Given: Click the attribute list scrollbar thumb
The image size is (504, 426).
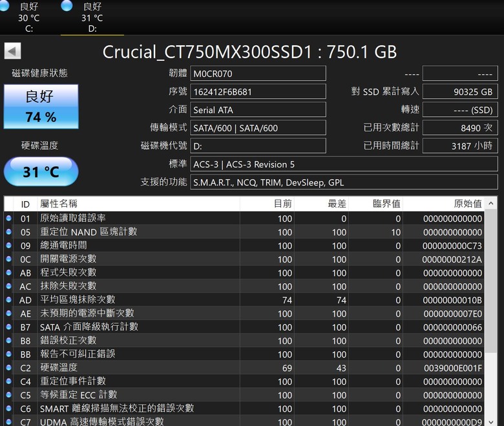Looking at the screenshot, I should tap(491, 281).
